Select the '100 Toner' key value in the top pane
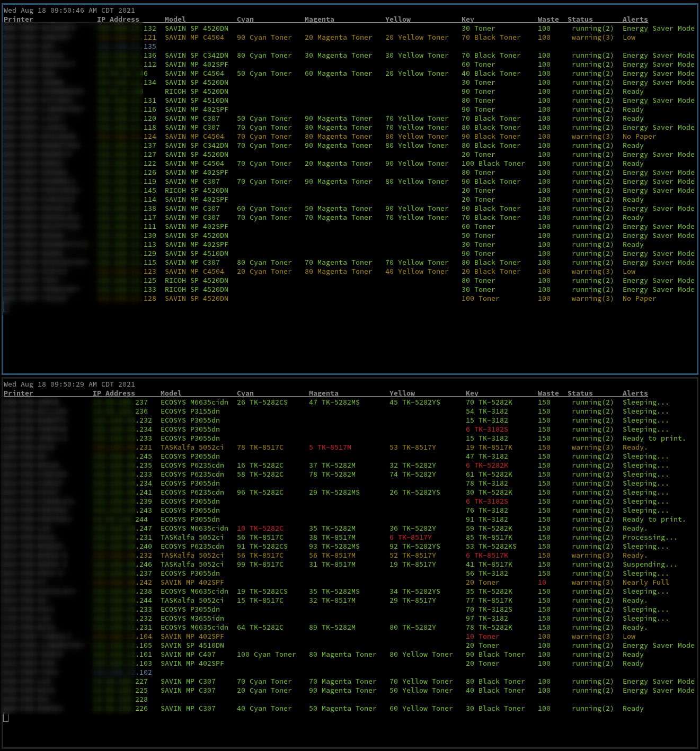 (x=481, y=299)
